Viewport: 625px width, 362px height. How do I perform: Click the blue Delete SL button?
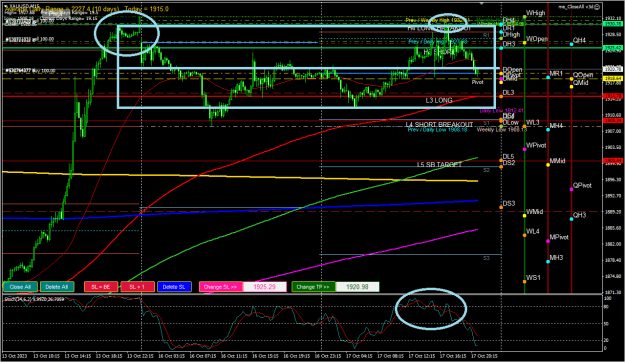tap(174, 287)
